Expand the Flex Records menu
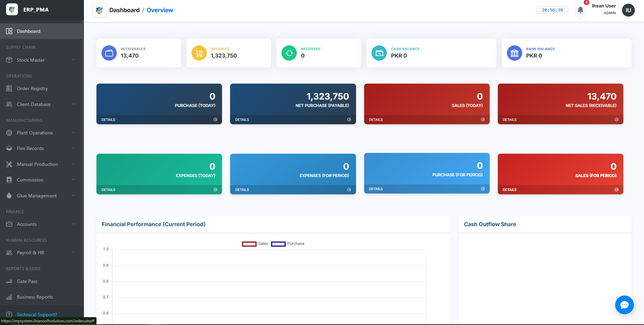Viewport: 644px width, 325px height. 42,148
